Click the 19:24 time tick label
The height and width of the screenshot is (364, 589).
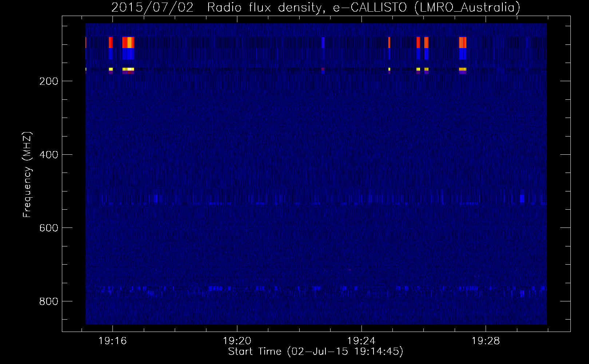click(x=361, y=341)
